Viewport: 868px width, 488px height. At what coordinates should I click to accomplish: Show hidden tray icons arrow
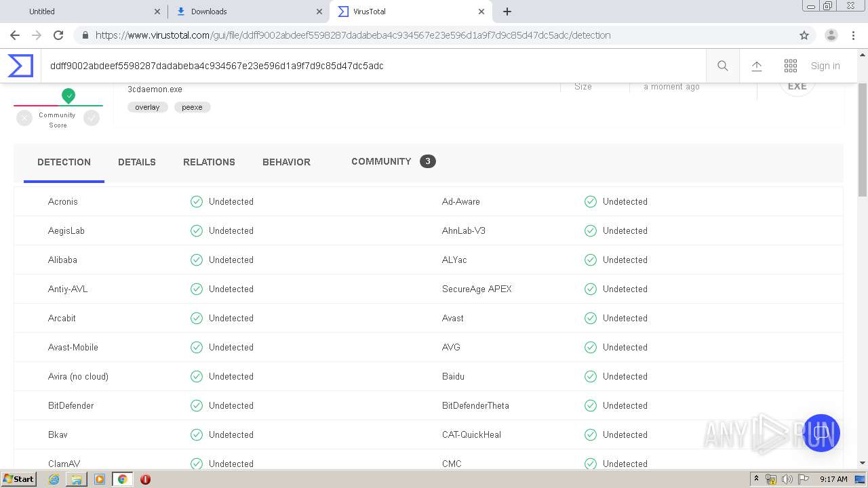coord(756,479)
